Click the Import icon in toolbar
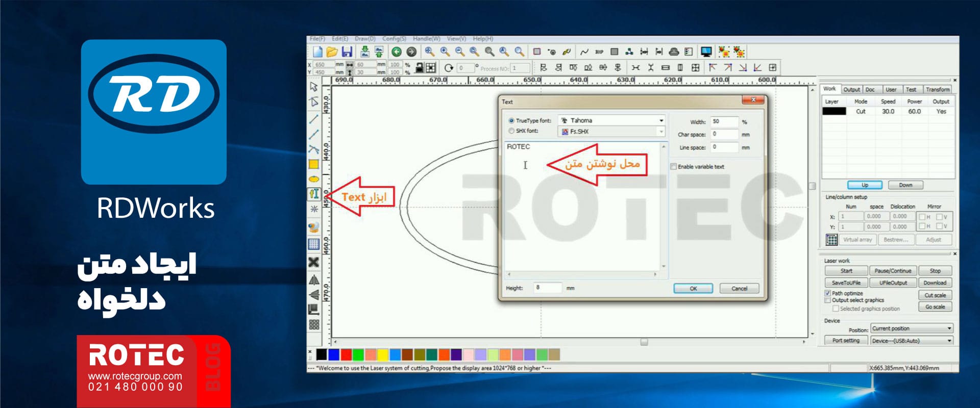Viewport: 980px width, 408px height. 364,52
